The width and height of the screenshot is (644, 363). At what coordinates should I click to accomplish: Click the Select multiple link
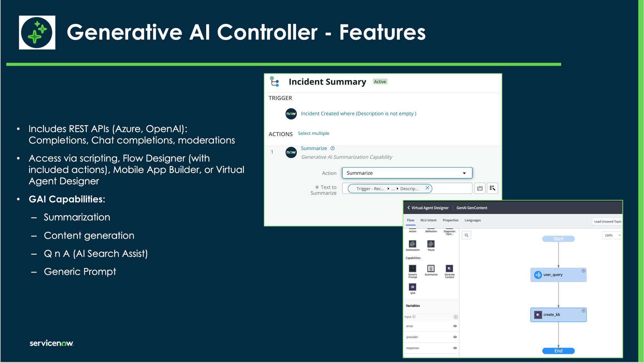click(314, 134)
